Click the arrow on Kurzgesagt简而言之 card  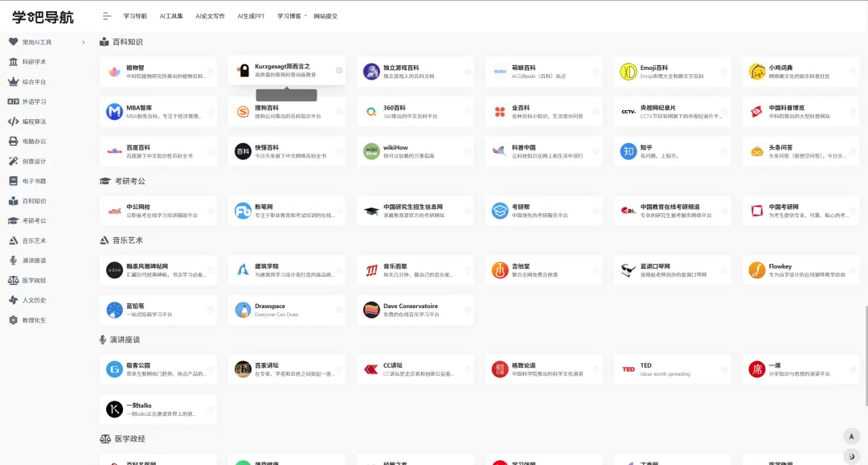pyautogui.click(x=339, y=70)
